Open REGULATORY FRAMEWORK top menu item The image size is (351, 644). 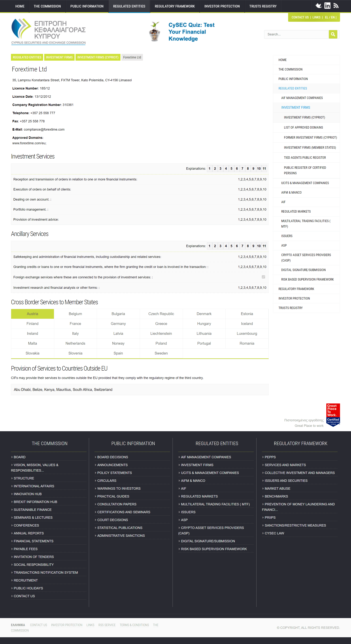175,6
